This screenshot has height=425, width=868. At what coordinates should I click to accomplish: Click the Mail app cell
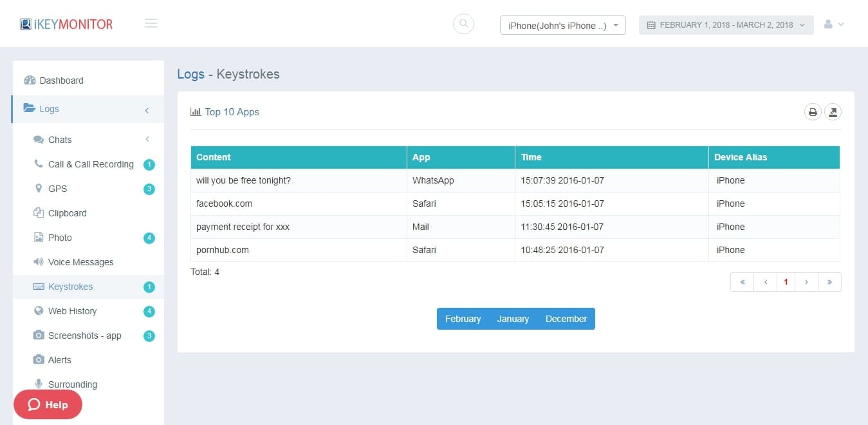(461, 227)
